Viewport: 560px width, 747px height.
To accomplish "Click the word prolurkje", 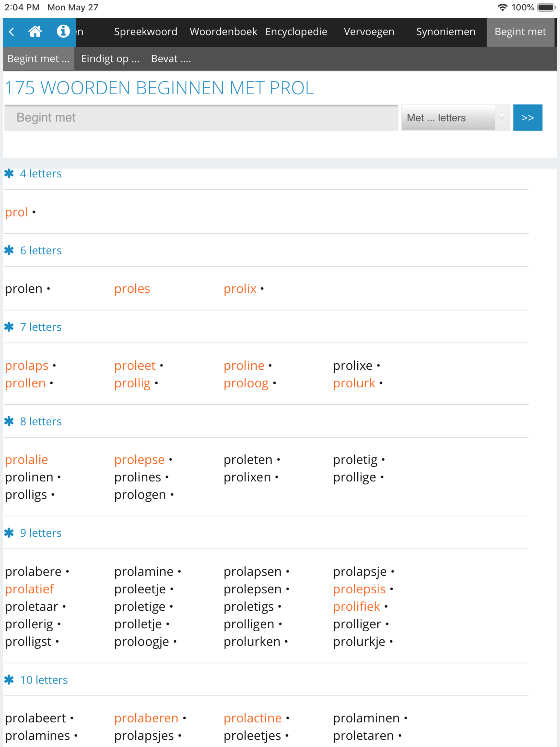I will click(359, 642).
